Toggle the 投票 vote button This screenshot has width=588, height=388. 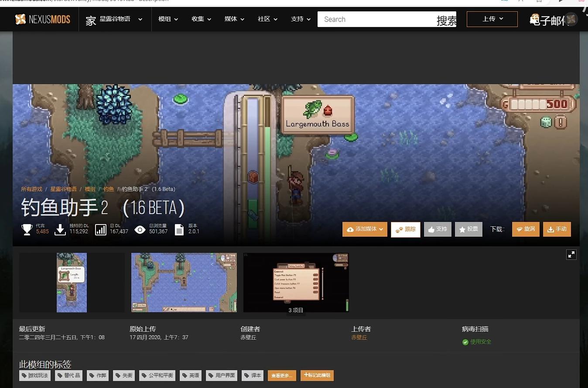pyautogui.click(x=468, y=229)
